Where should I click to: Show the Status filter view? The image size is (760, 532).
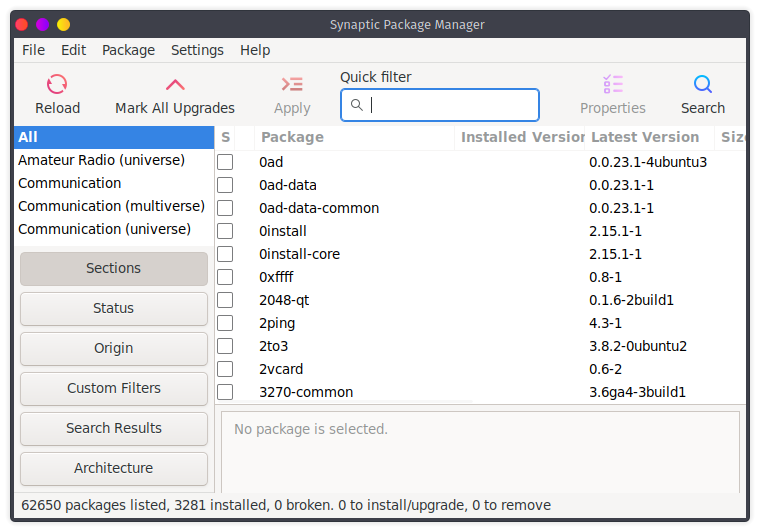(x=114, y=308)
